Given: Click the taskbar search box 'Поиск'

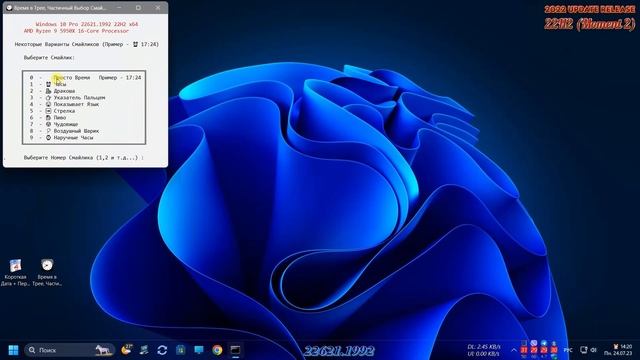Looking at the screenshot, I should click(x=69, y=350).
